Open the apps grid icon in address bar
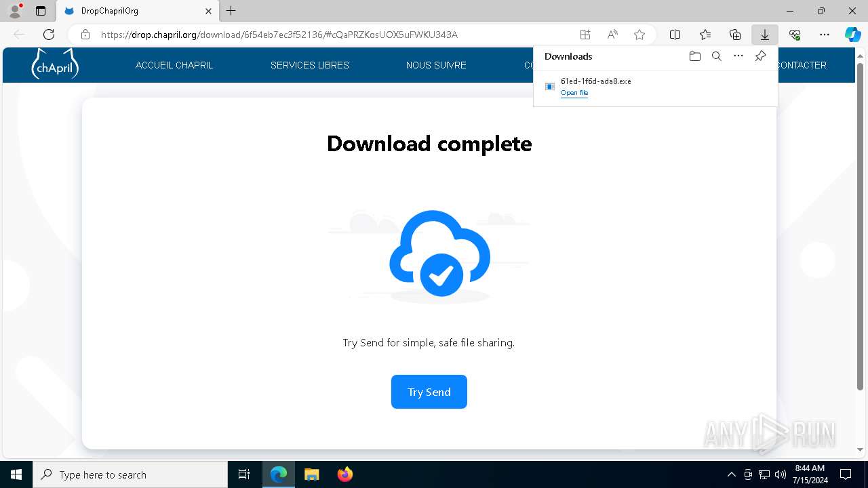 click(x=585, y=35)
